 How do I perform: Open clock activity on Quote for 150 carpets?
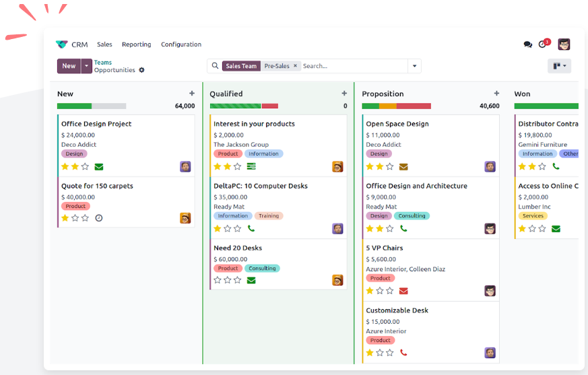coord(98,218)
